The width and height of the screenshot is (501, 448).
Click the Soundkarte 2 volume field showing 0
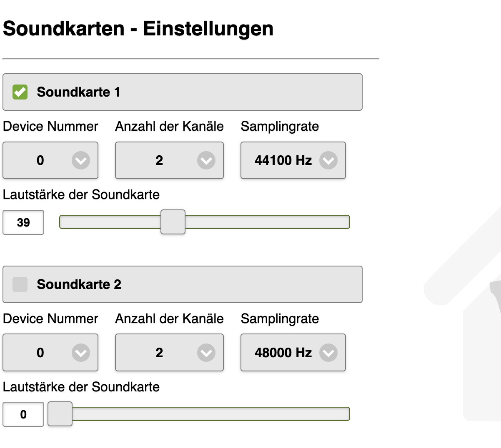click(x=23, y=414)
